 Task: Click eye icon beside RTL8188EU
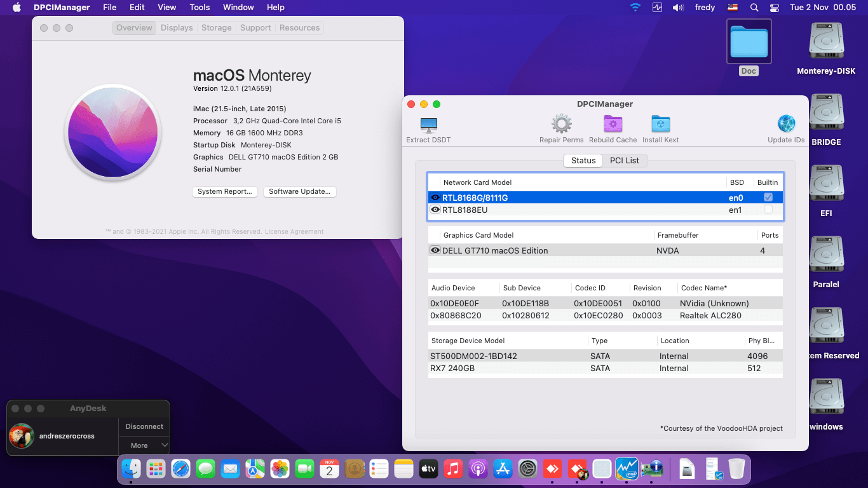[435, 210]
